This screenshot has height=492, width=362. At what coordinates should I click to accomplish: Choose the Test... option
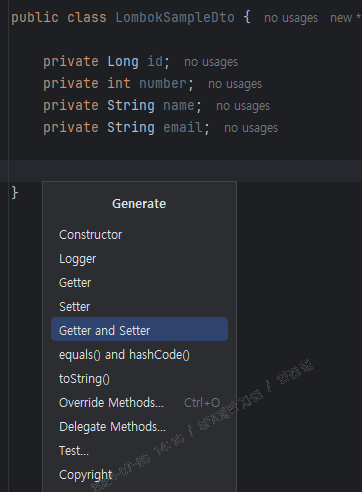(x=139, y=451)
